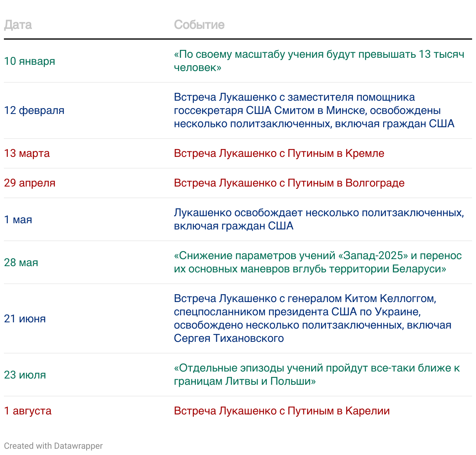Click the "Дата" column header
Screen dimensions: 476x455
(18, 25)
